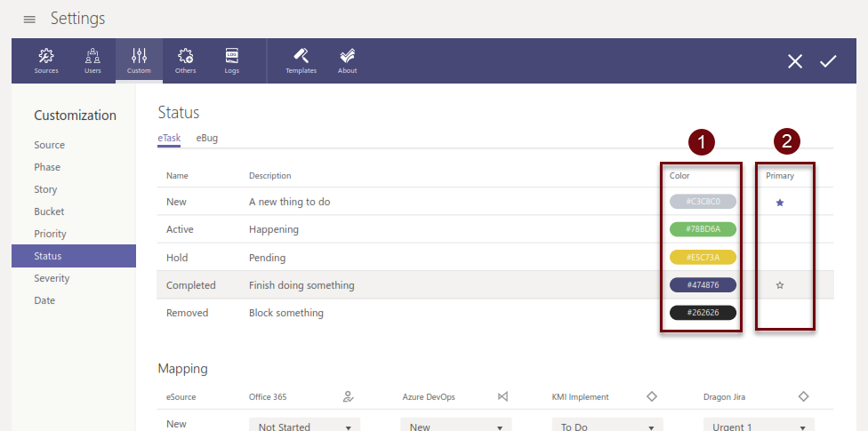Expand Dragon Jira Urgent 1 dropdown

point(759,427)
